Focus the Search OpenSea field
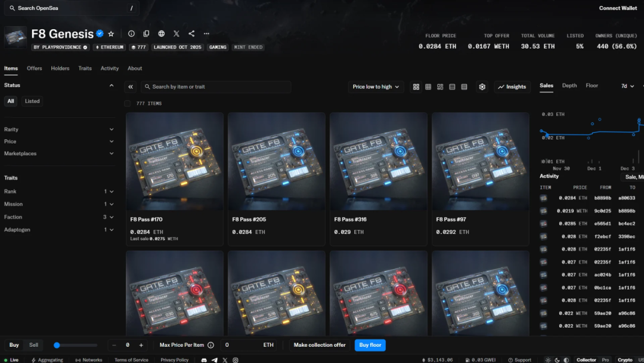 click(72, 8)
